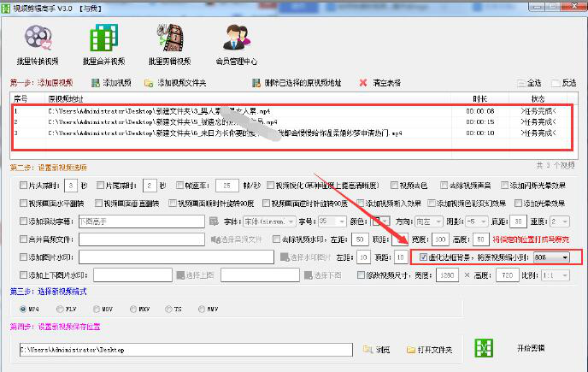Viewport: 588px width, 372px height.
Task: Select AVI output format
Action: click(x=202, y=310)
